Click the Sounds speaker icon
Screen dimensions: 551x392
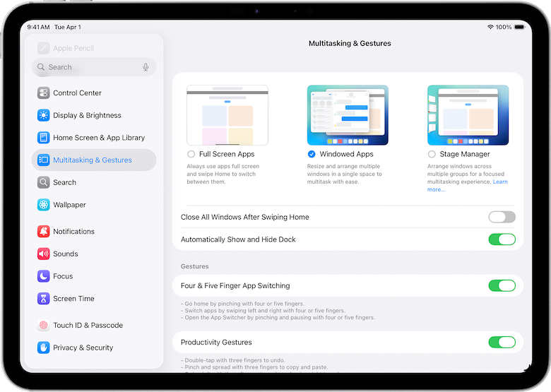(44, 254)
